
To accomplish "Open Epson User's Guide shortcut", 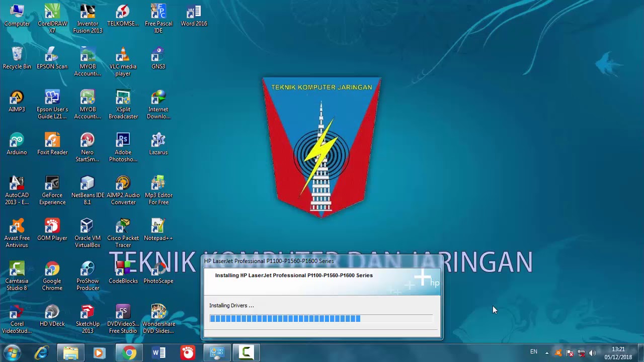I will click(52, 105).
